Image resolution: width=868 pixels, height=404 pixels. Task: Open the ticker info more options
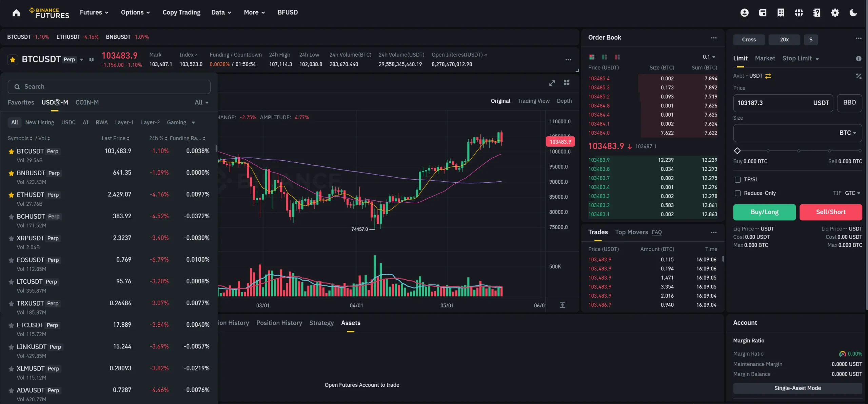568,60
